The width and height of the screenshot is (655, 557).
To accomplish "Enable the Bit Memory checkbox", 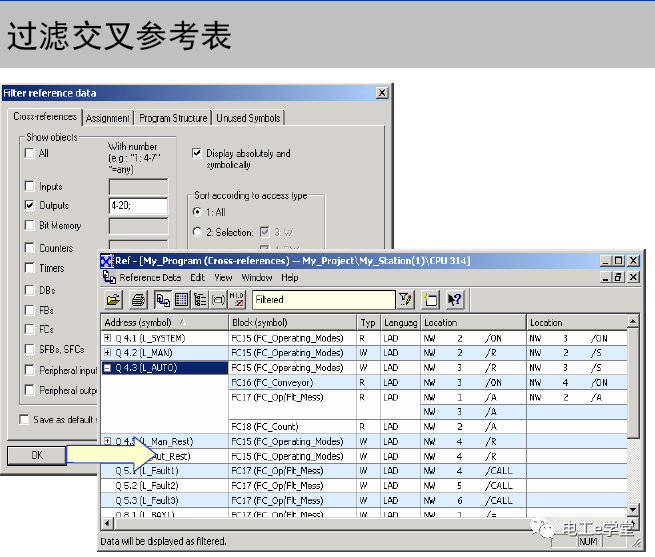I will click(30, 225).
